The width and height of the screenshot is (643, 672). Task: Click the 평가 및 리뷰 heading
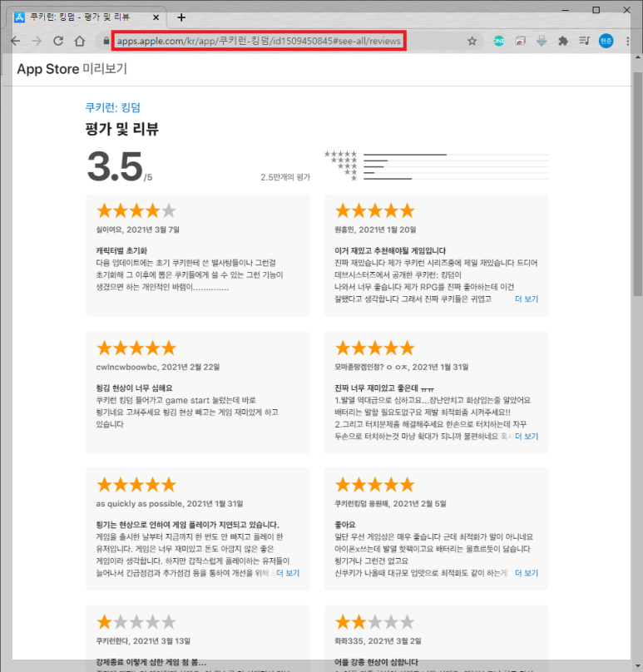pyautogui.click(x=122, y=129)
